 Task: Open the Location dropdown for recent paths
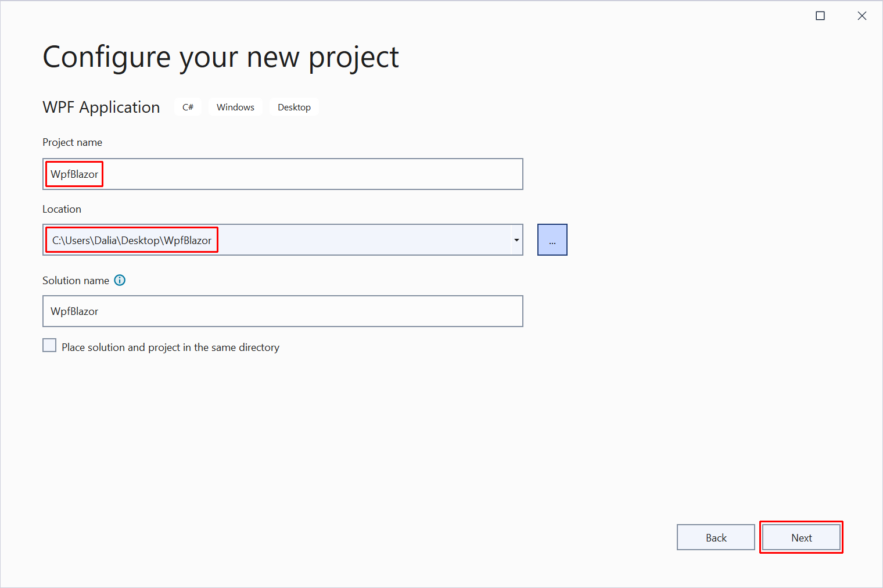(x=516, y=239)
